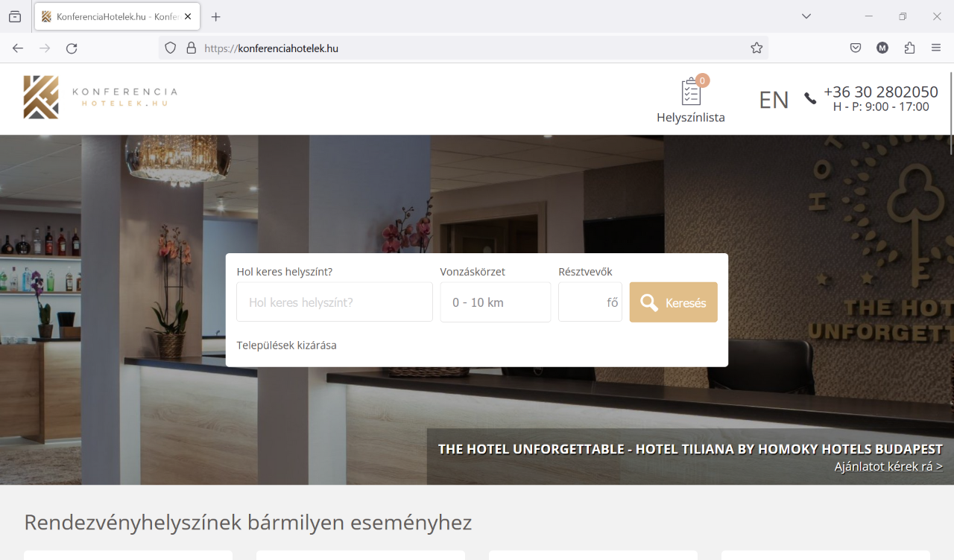Viewport: 954px width, 560px height.
Task: Minimize the Firefox window
Action: (x=868, y=16)
